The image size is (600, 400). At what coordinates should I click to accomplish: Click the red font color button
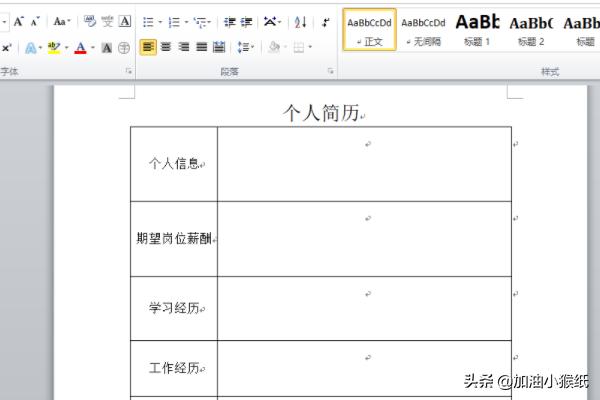click(x=79, y=47)
